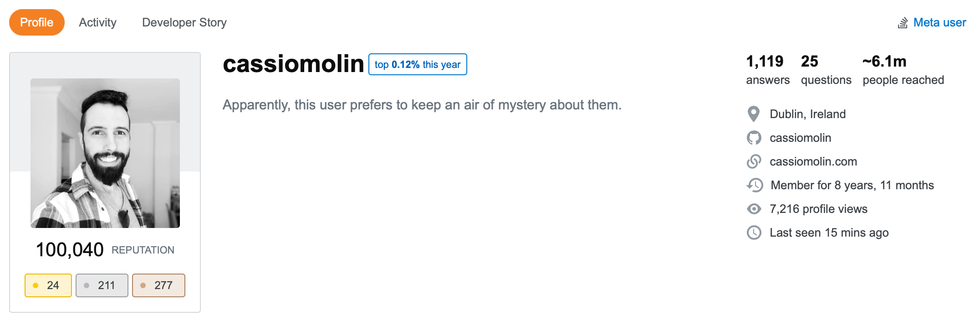Click the gold badge dot icon
The height and width of the screenshot is (321, 980).
tap(36, 285)
